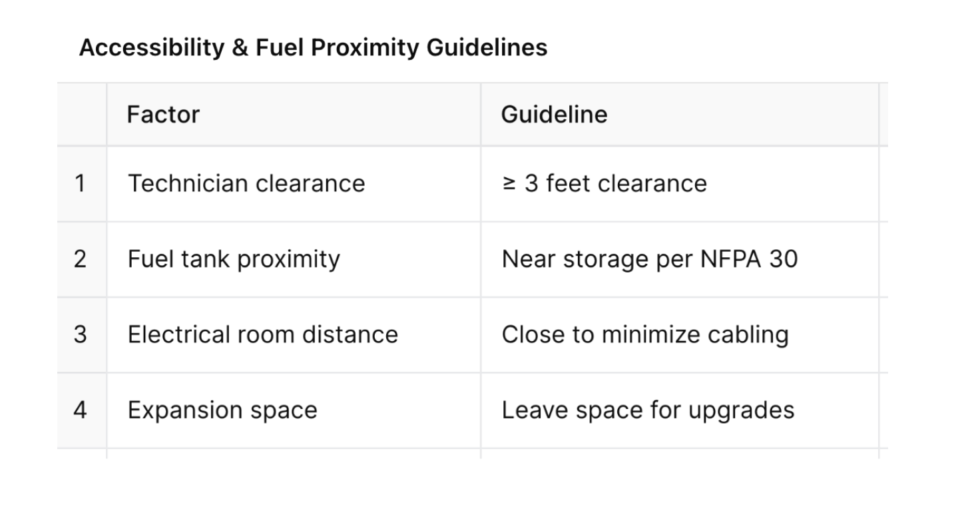Click the Technician clearance cell
This screenshot has width=980, height=505.
[246, 183]
